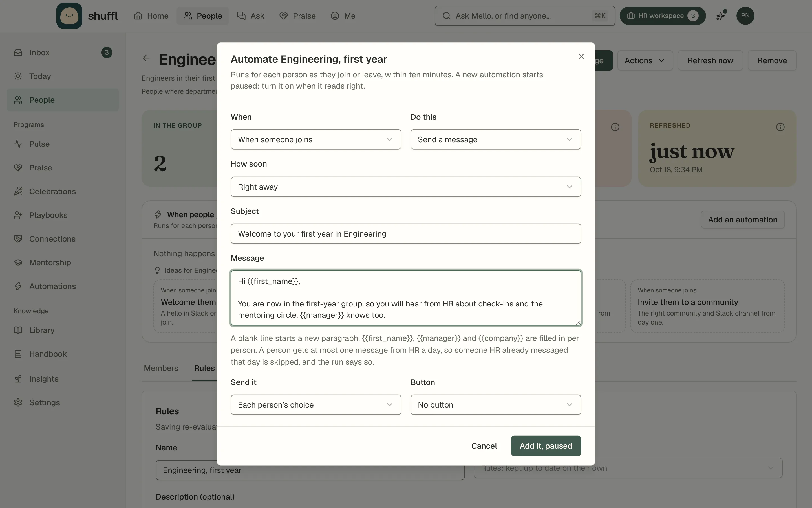Go to Today in the sidebar
The image size is (812, 508).
pyautogui.click(x=63, y=76)
